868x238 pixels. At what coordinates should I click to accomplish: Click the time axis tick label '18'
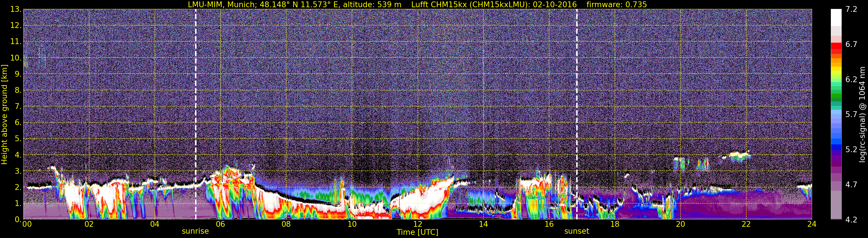[x=614, y=224]
